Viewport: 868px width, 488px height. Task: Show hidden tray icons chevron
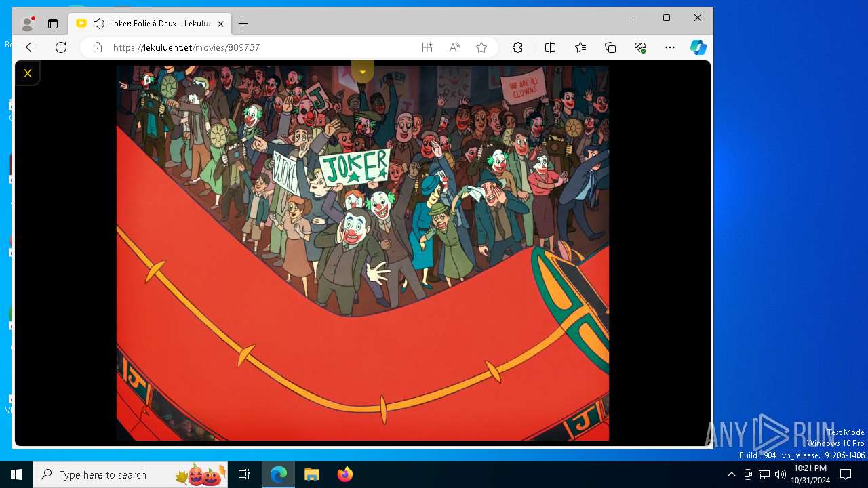pyautogui.click(x=731, y=474)
